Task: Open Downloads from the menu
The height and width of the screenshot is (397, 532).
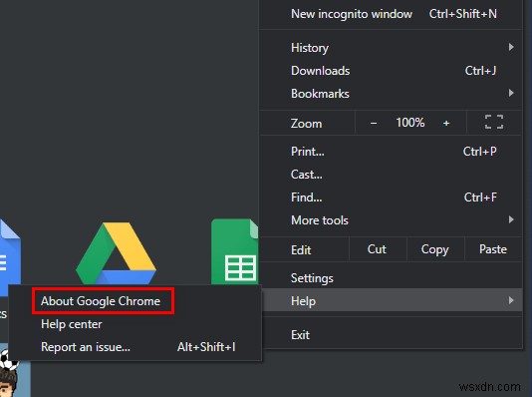Action: pyautogui.click(x=391, y=71)
